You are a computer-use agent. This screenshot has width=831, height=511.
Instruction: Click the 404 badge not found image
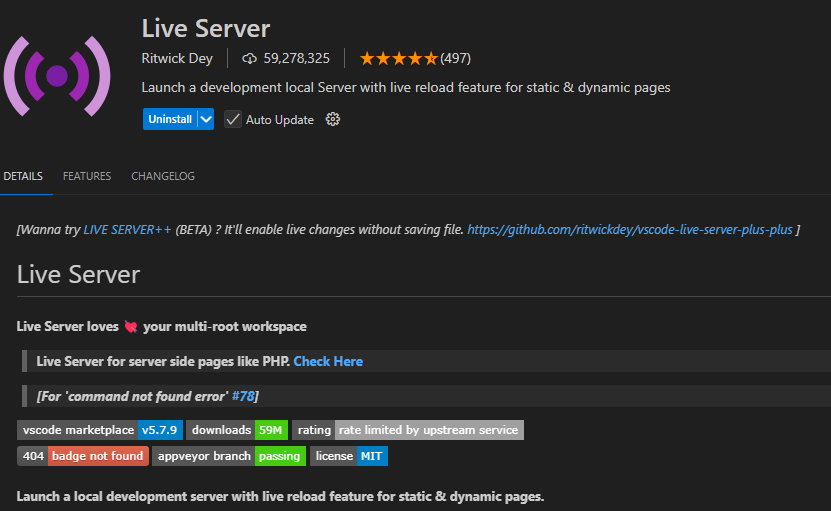[x=83, y=456]
